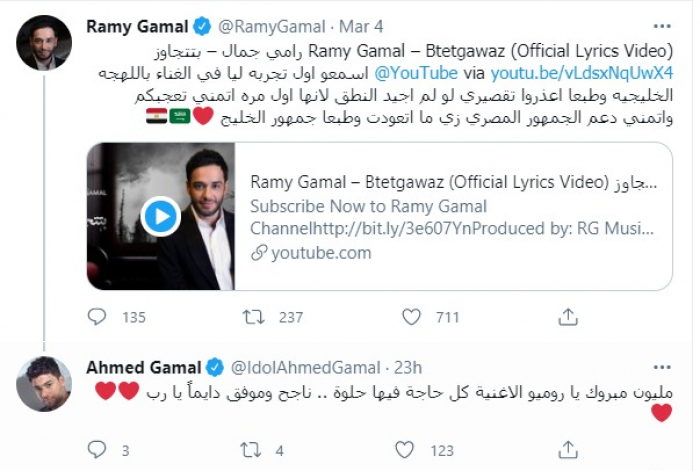
Task: Share Ahmed Gamal's reply
Action: tap(567, 449)
